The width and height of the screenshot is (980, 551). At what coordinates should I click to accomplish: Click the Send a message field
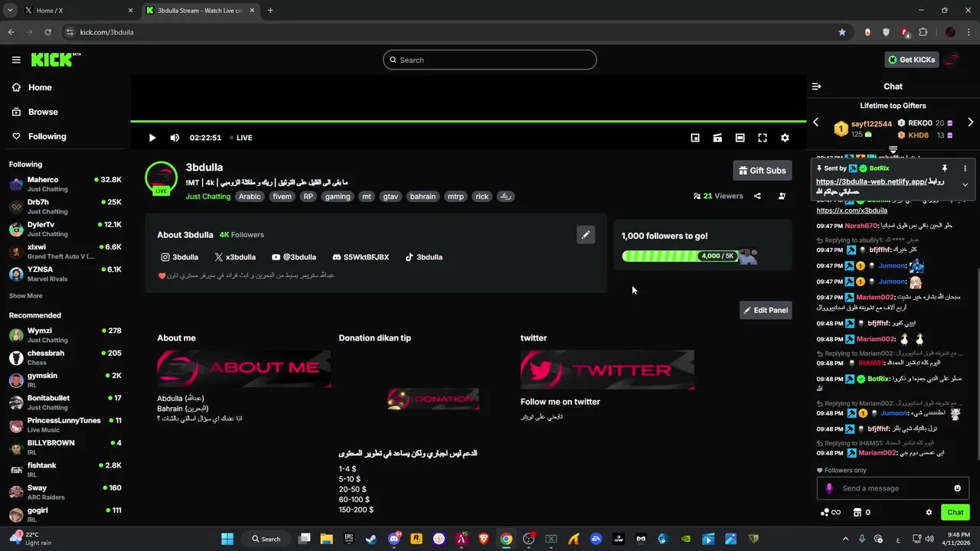coord(893,488)
